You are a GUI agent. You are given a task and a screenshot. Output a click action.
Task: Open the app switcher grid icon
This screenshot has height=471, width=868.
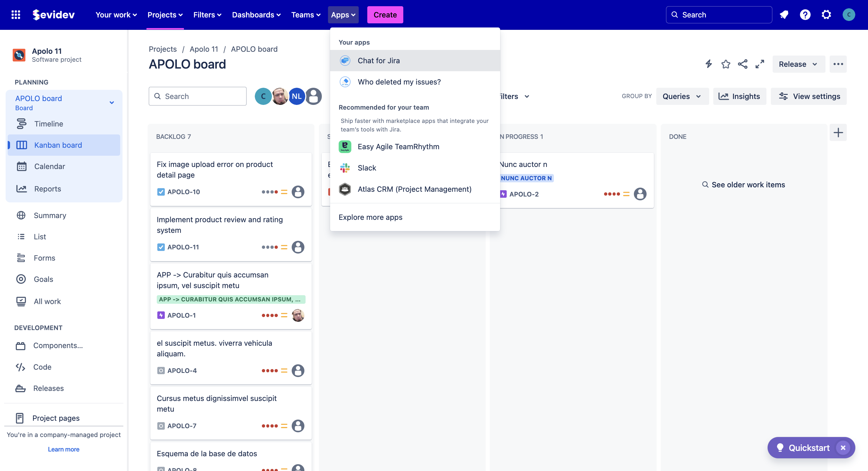(16, 15)
